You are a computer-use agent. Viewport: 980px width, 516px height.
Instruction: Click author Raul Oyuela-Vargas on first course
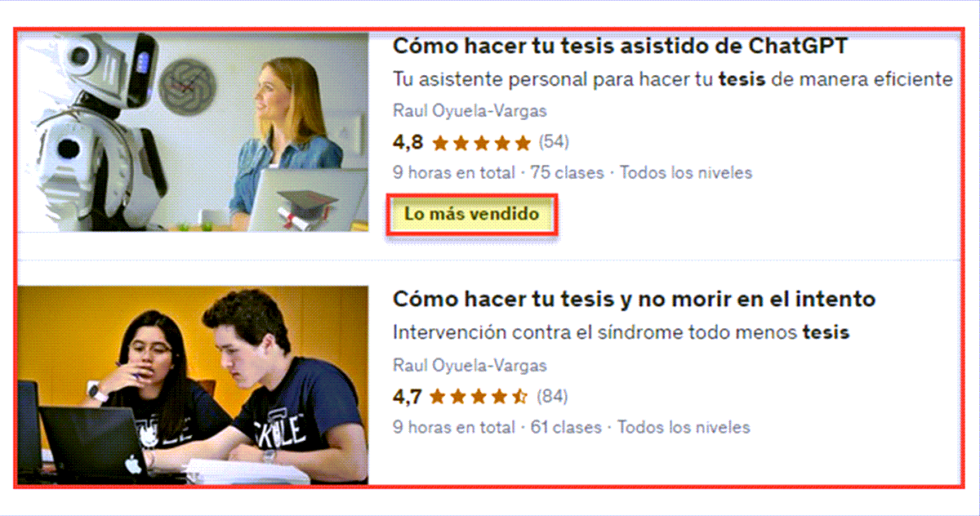[470, 111]
